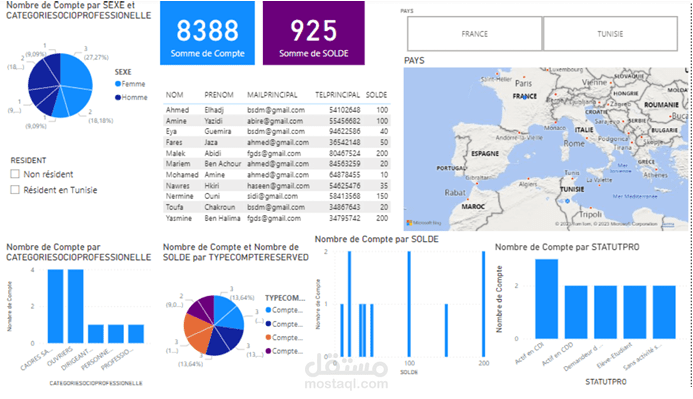This screenshot has height=399, width=693.
Task: Click the TUNISIE data point on map
Action: (568, 201)
